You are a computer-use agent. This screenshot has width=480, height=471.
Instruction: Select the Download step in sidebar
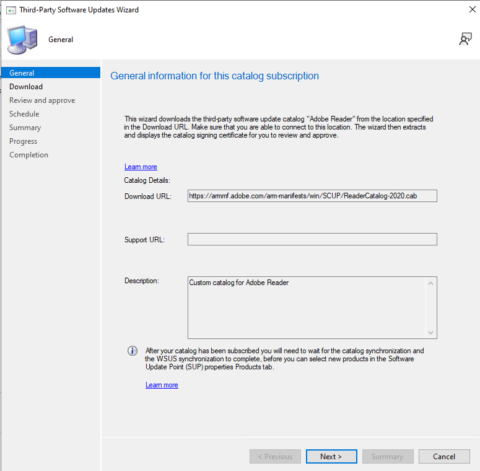[26, 87]
